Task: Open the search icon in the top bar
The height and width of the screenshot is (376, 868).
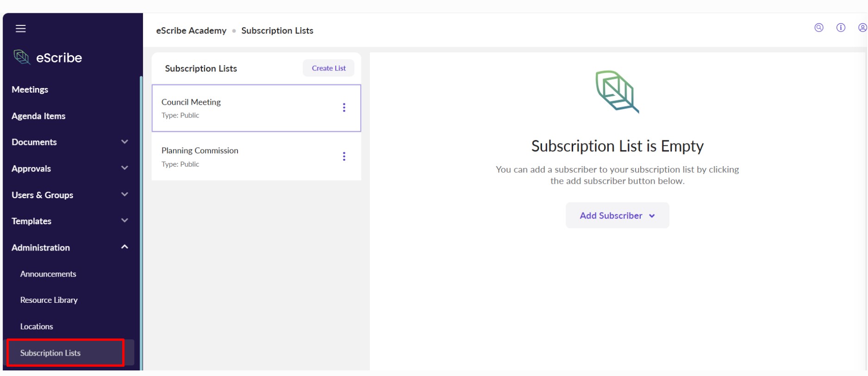Action: pos(818,28)
